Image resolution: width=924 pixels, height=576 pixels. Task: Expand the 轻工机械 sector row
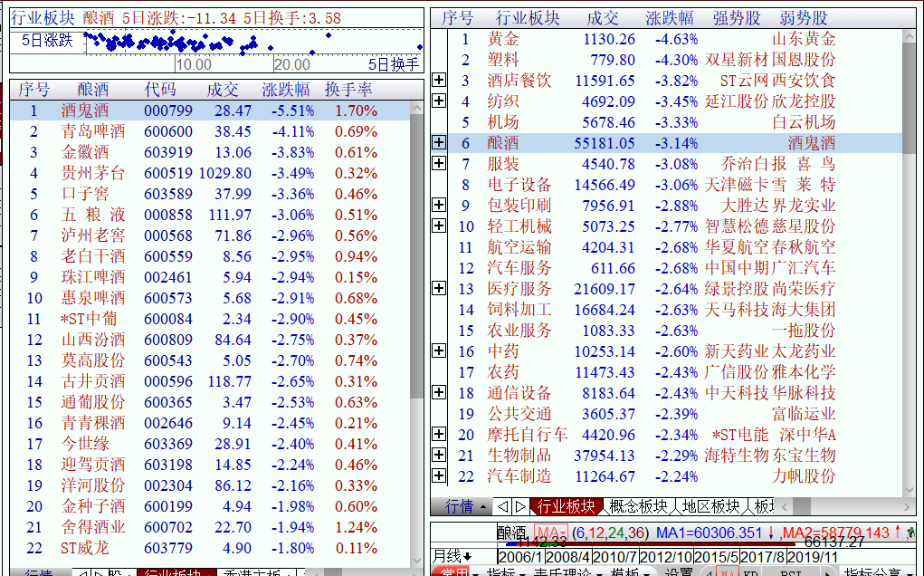coord(439,226)
